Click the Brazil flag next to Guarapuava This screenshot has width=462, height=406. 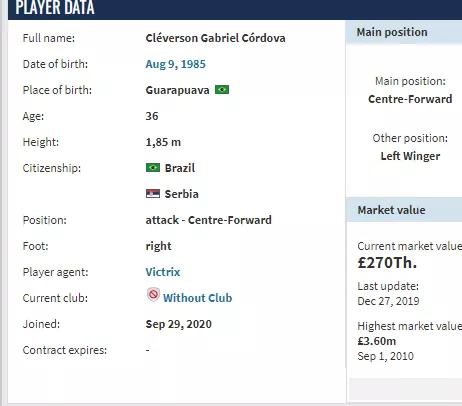point(222,90)
